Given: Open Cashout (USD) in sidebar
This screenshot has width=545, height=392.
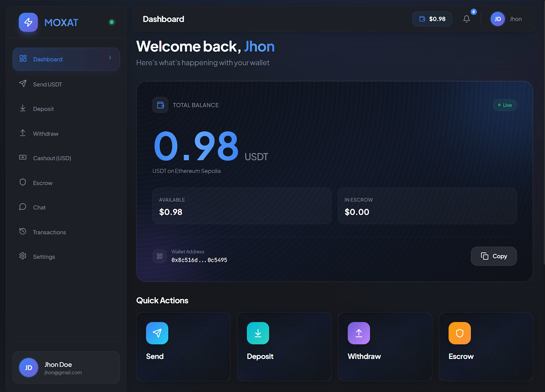Looking at the screenshot, I should (x=66, y=158).
